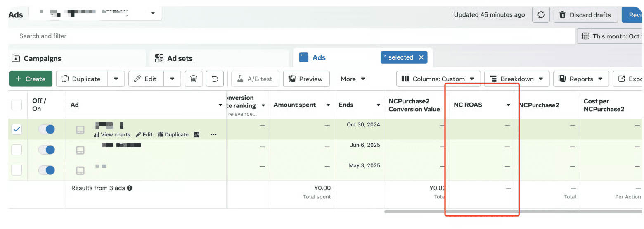Image resolution: width=644 pixels, height=229 pixels.
Task: Click the Edit toolbar button
Action: (x=146, y=79)
